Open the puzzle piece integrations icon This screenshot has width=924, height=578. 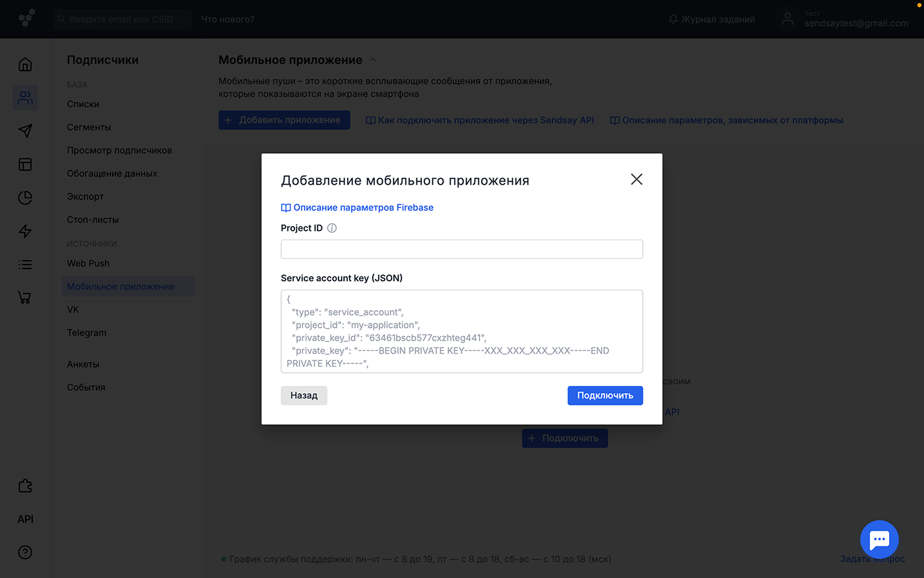25,486
